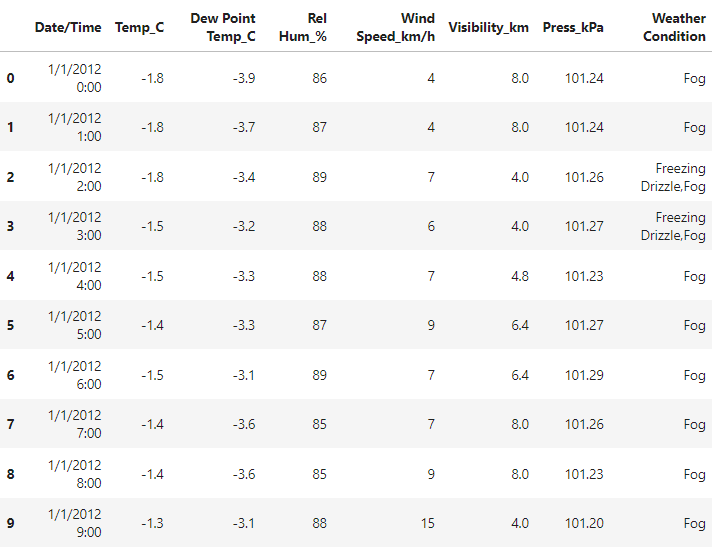Click row index 0
717x552 pixels.
[x=11, y=78]
